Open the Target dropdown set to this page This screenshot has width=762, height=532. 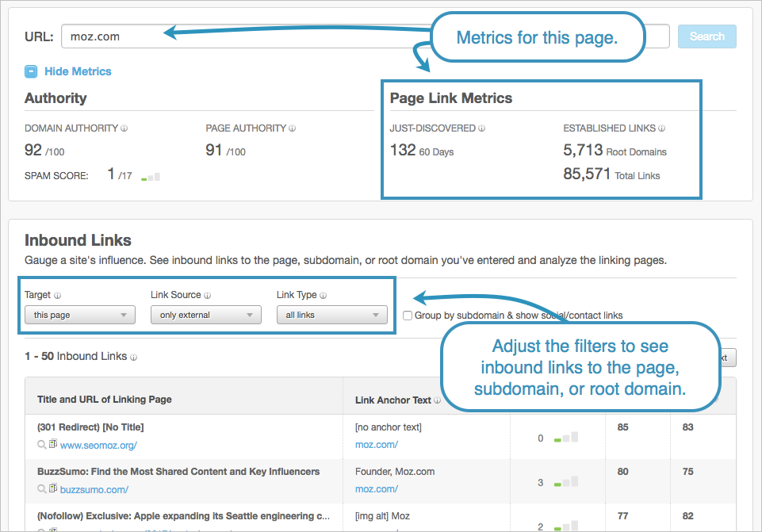pos(80,315)
